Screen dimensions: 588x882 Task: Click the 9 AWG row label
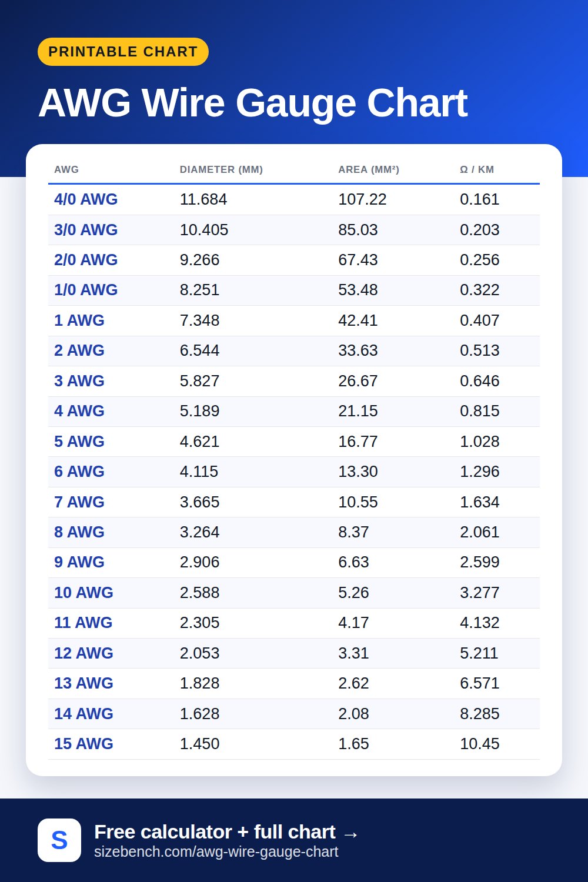(x=79, y=562)
